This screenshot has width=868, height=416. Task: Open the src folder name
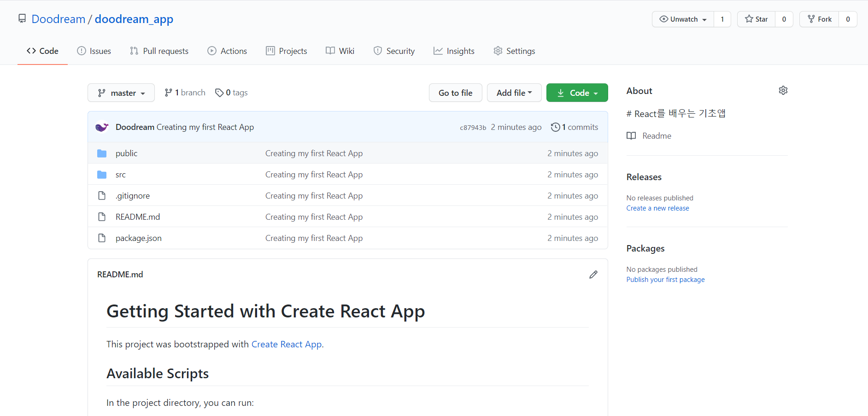(x=121, y=175)
